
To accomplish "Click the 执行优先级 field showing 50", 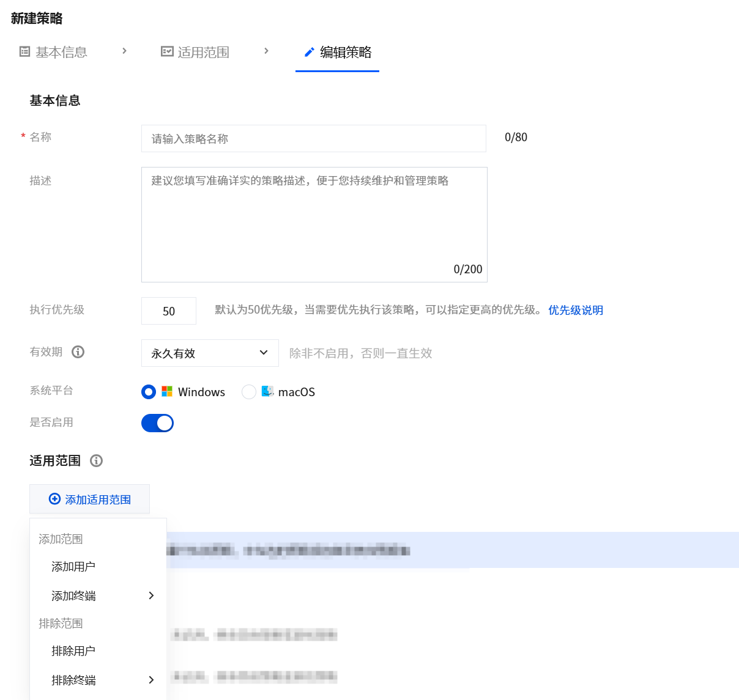I will point(169,311).
